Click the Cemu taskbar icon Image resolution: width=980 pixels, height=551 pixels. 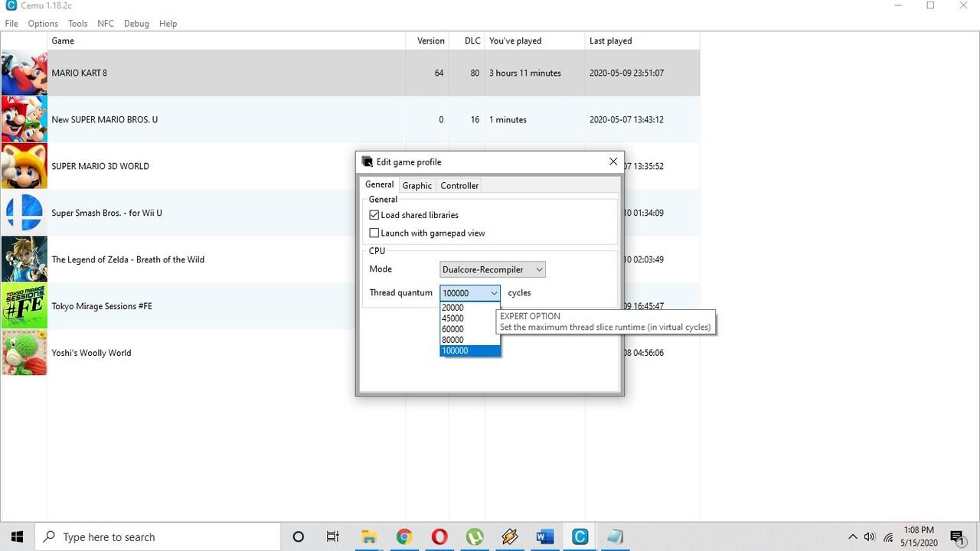pos(580,536)
